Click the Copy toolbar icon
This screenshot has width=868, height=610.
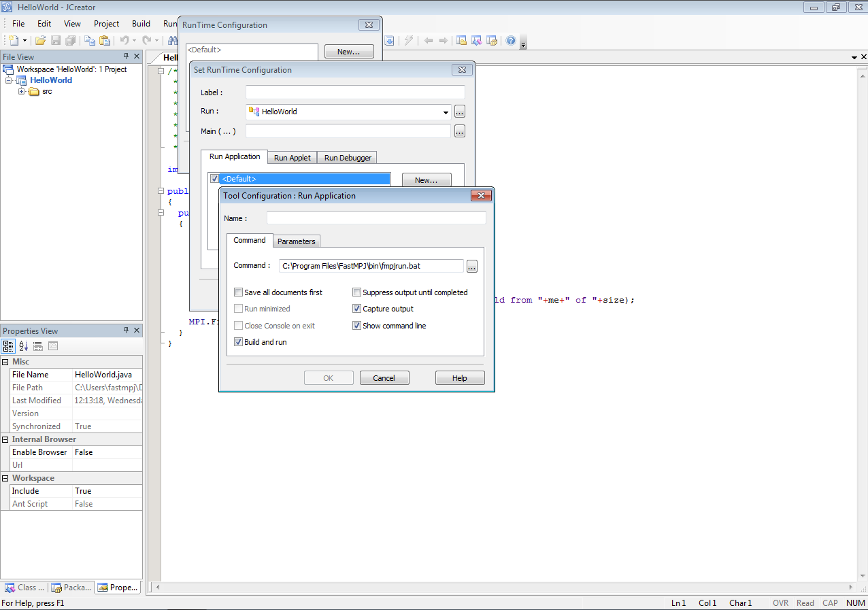(90, 41)
